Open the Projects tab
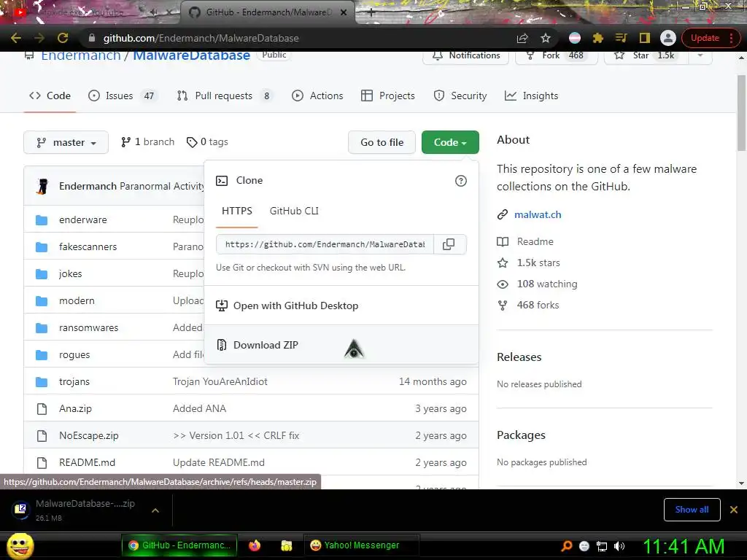The image size is (747, 560). (x=388, y=96)
